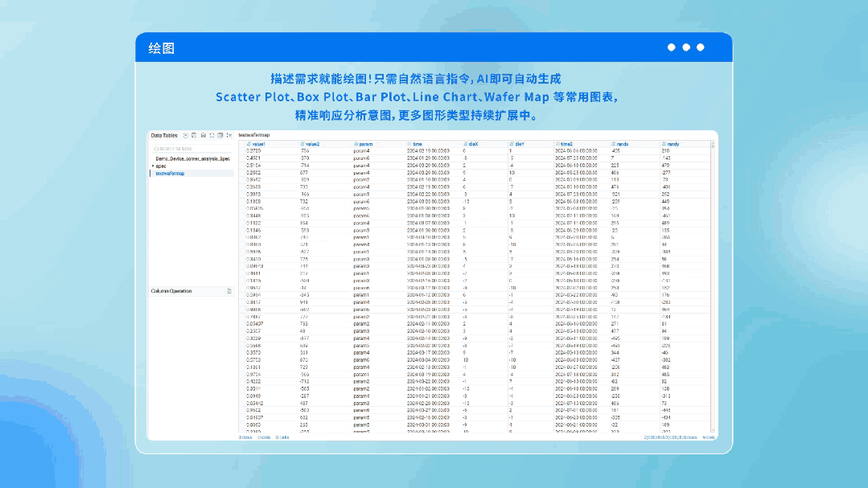The image size is (868, 488).
Task: Click the refresh icon in Data Tables toolbar
Action: [212, 135]
